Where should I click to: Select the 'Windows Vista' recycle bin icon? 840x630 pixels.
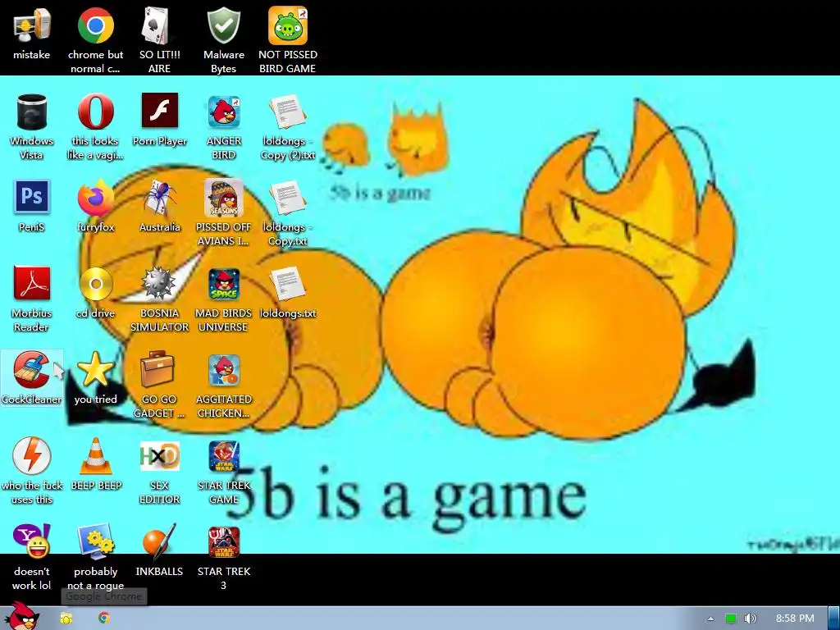coord(32,112)
